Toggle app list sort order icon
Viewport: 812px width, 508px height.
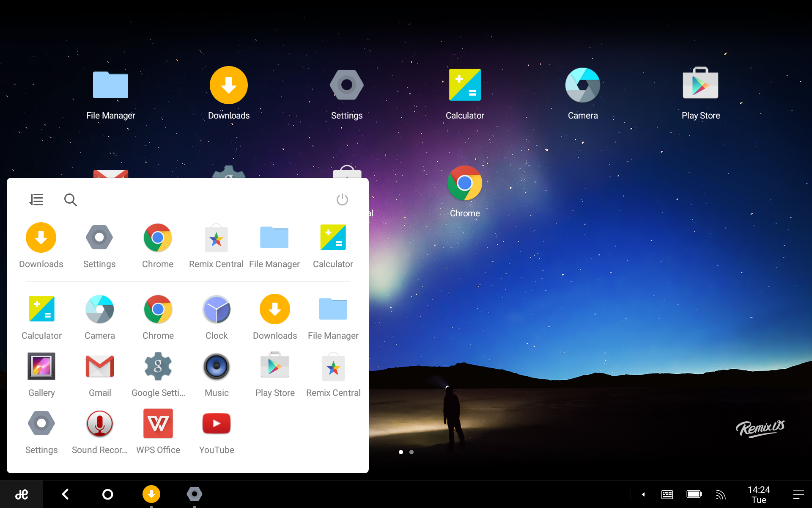(36, 199)
